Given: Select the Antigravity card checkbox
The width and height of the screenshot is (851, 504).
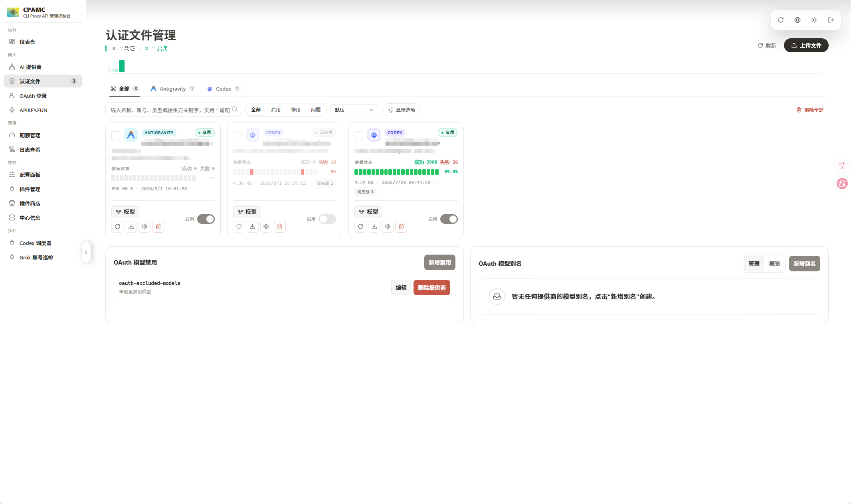Looking at the screenshot, I should coord(116,136).
